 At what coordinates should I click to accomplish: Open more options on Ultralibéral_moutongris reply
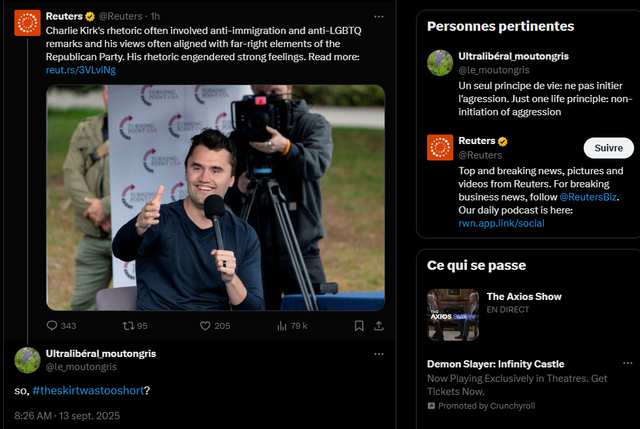pos(378,354)
